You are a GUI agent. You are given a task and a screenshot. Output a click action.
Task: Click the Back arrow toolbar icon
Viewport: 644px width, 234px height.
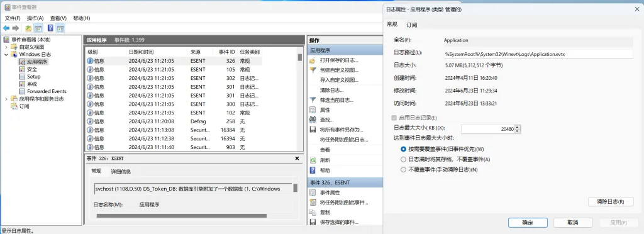(x=6, y=28)
